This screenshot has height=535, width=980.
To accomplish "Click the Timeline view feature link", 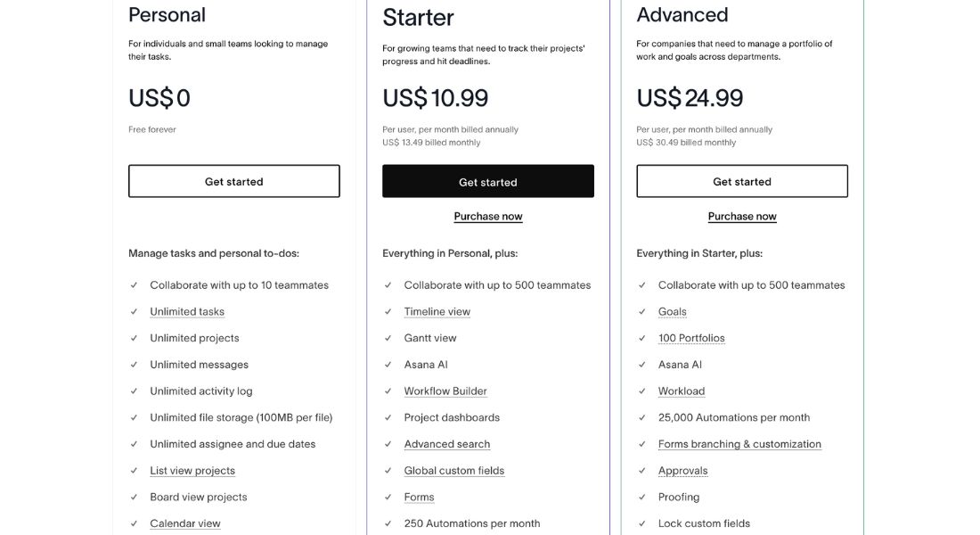I will [x=437, y=311].
